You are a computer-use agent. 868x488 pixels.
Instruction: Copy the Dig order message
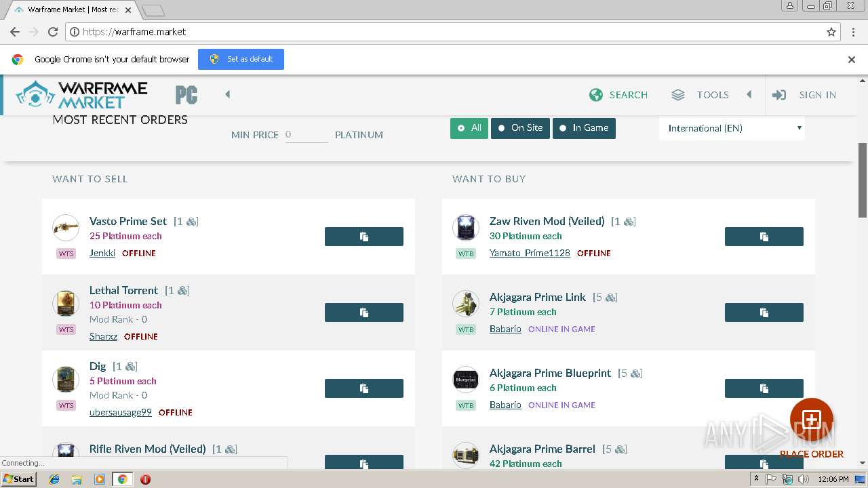[x=364, y=388]
